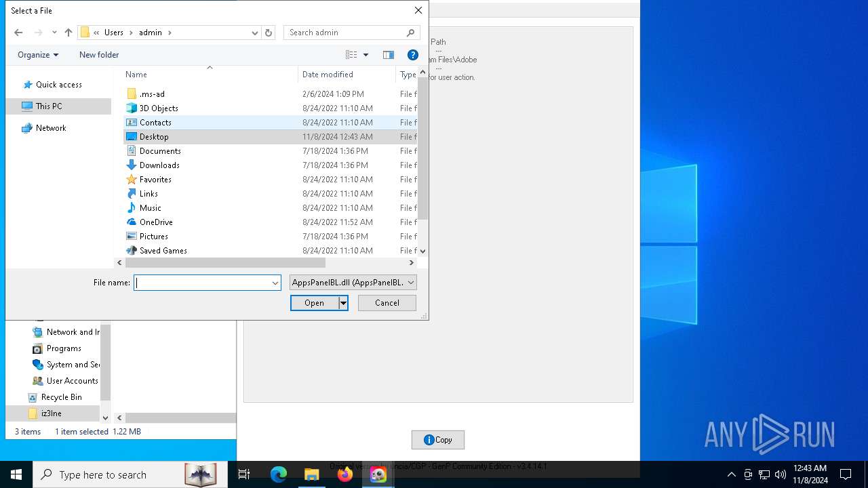This screenshot has height=488, width=868.
Task: Open the Organize menu
Action: coord(38,55)
